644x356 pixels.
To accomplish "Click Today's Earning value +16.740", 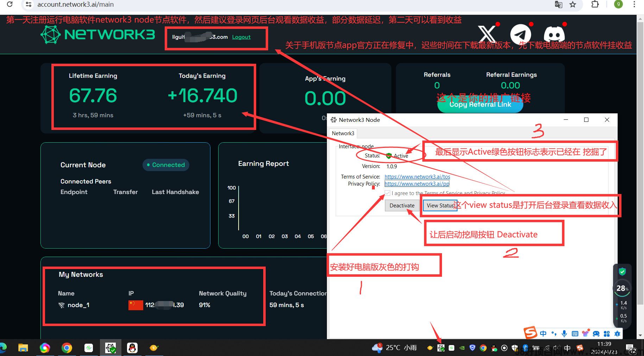I will 202,95.
